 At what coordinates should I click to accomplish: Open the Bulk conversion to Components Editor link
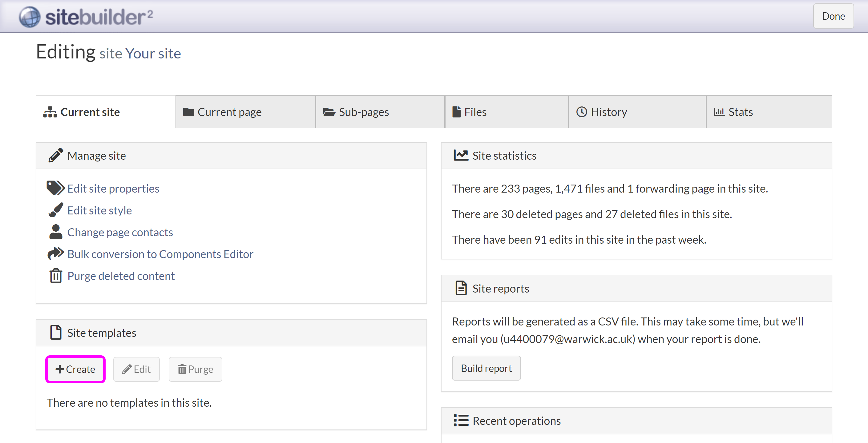[x=160, y=254]
